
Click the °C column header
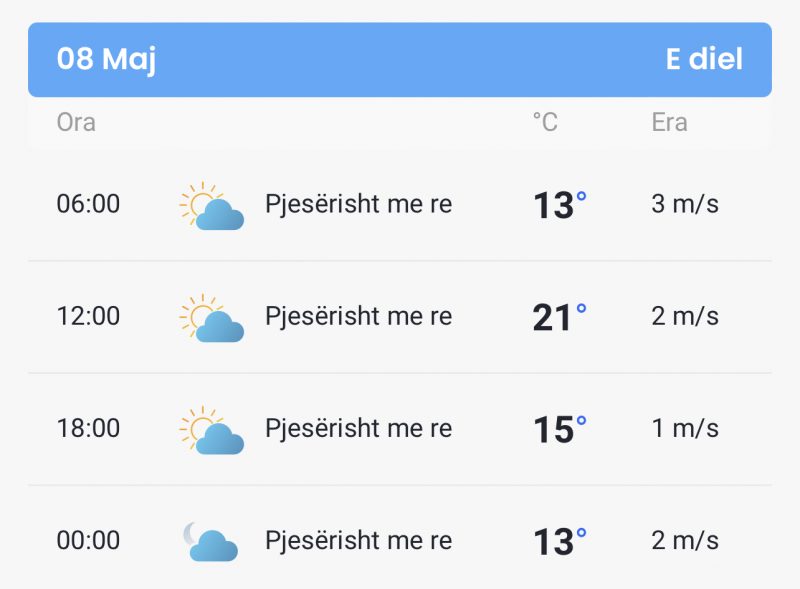[545, 123]
